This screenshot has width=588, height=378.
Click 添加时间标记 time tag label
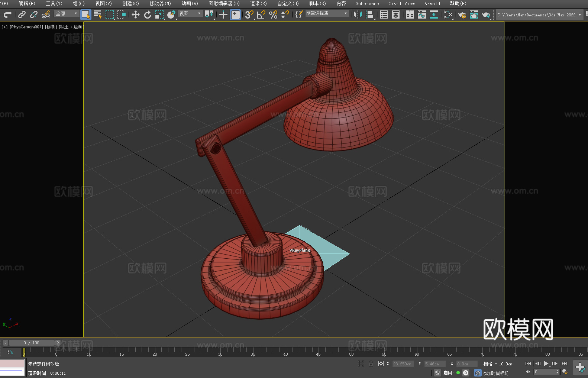coord(495,373)
